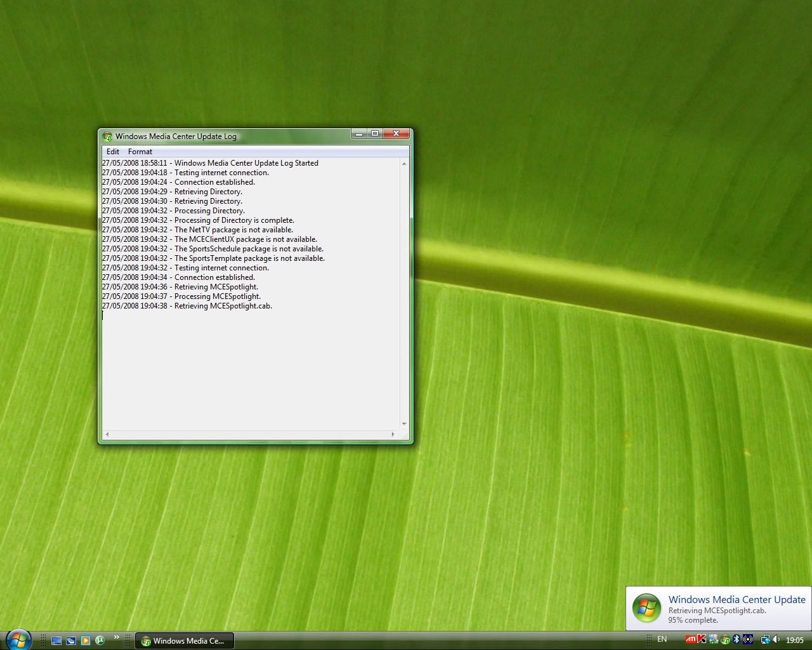Click 'Testing internet connection.' line at 19:04:18
This screenshot has height=650, width=812.
pos(185,173)
